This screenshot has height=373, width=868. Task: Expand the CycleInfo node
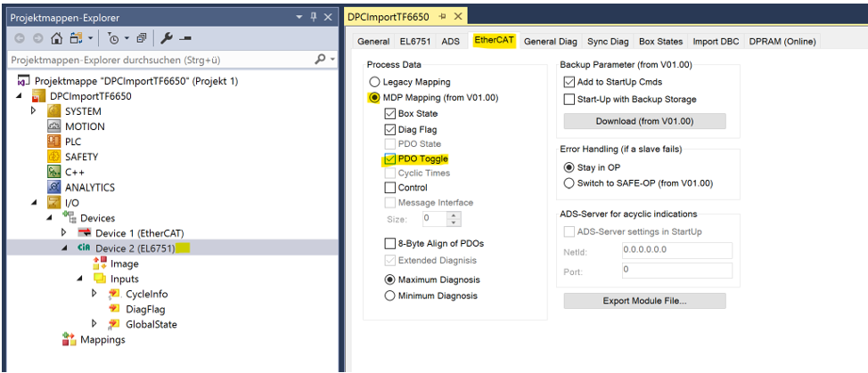95,294
